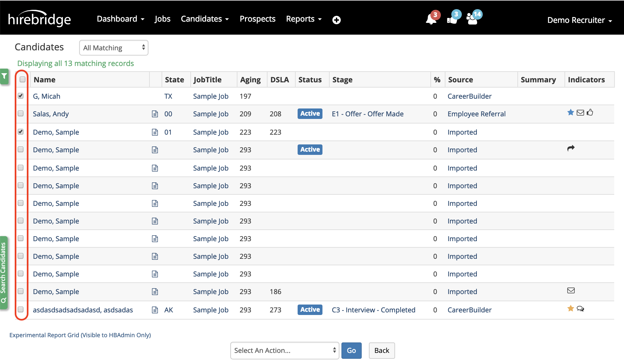Click the blue star indicator for Salas, Andy
624x364 pixels.
click(x=571, y=113)
